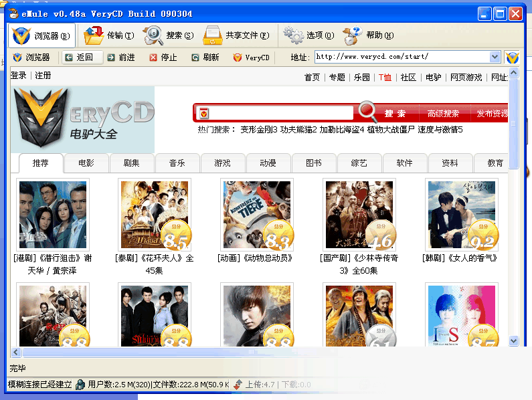Open the 网页游戏 navigation link
Viewport: 532px width, 400px height.
pyautogui.click(x=466, y=78)
